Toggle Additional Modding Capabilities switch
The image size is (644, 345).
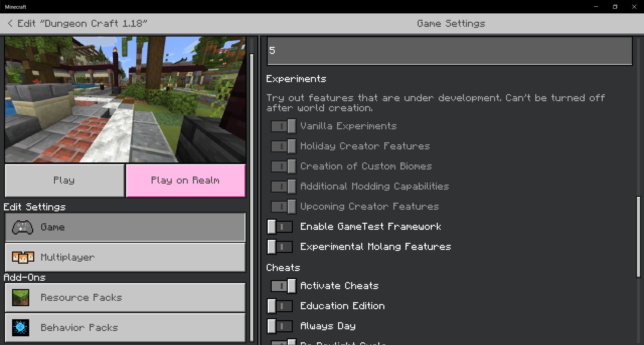283,187
